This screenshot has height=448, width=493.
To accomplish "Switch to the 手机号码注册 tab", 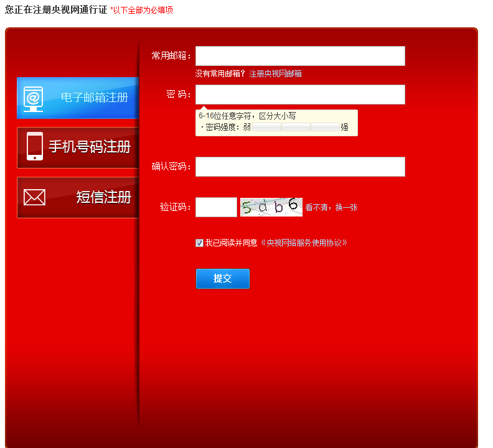I will 90,147.
